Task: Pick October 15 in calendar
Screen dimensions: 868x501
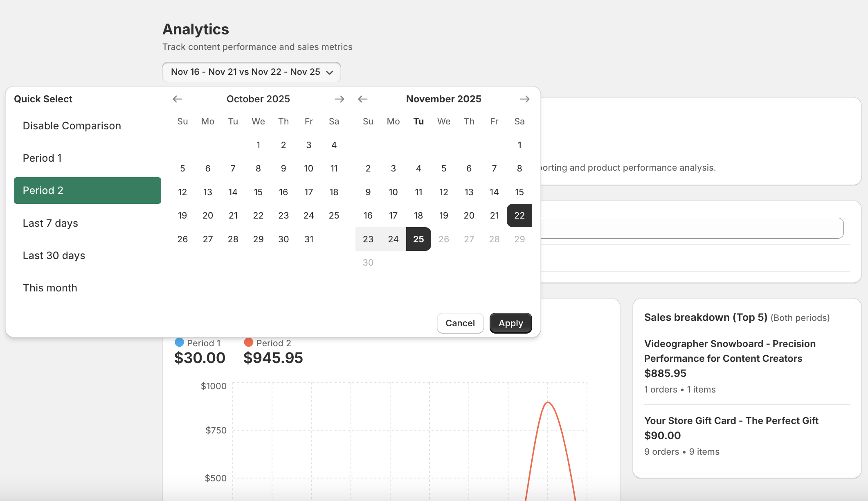Action: [258, 192]
